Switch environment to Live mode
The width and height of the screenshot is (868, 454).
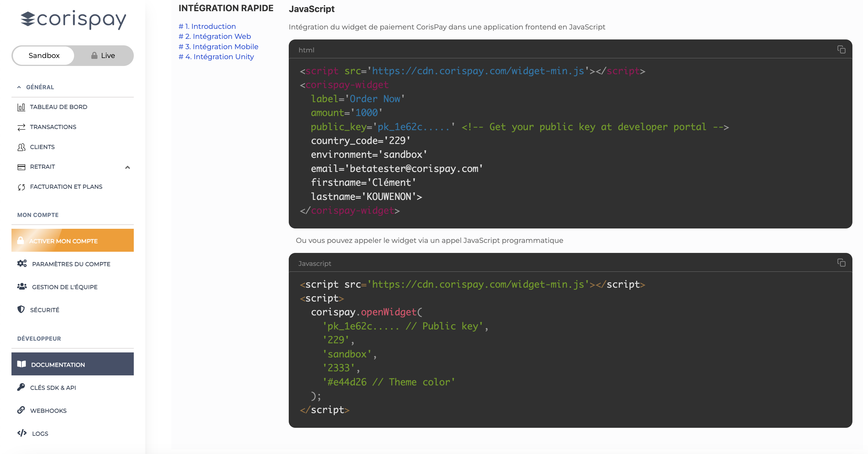104,55
